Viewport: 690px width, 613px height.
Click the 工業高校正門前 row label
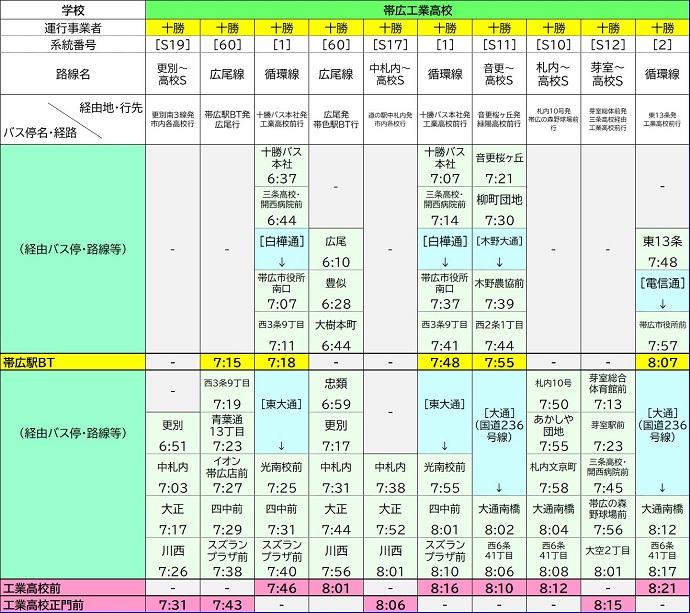pos(73,605)
